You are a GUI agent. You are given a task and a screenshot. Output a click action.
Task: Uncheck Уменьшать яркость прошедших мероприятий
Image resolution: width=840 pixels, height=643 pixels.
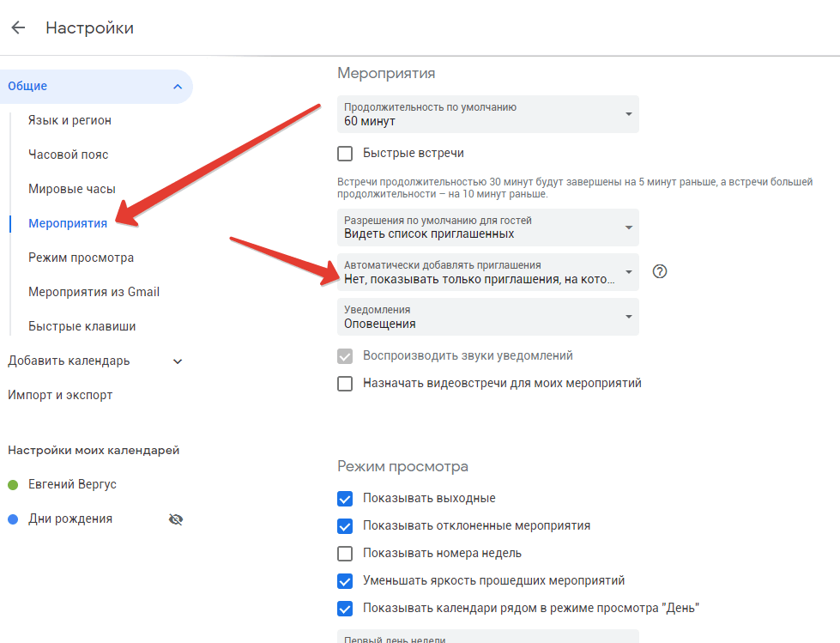pos(345,581)
